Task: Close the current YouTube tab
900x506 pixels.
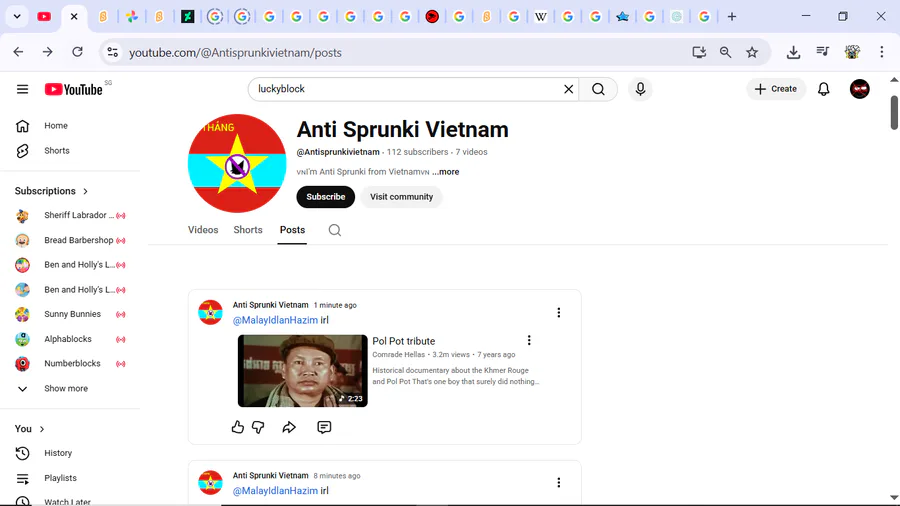Action: 74,17
